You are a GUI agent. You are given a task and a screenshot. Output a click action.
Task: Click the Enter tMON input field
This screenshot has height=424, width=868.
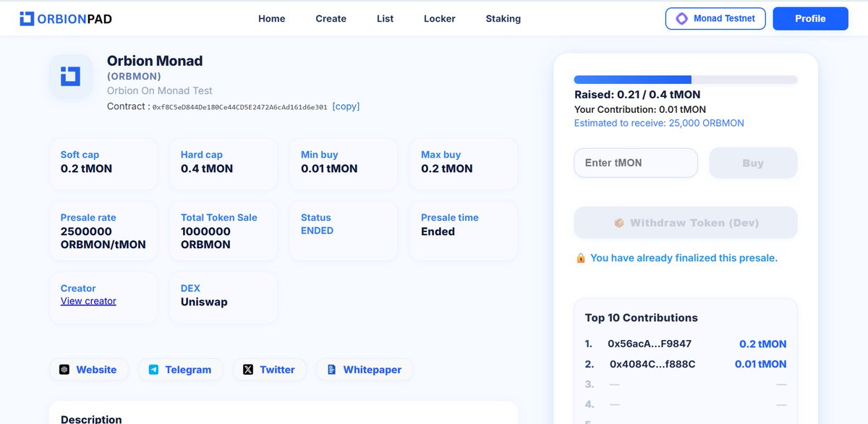tap(636, 163)
